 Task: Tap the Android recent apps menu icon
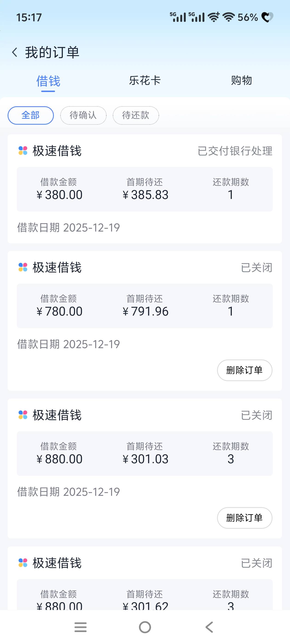coord(81,627)
